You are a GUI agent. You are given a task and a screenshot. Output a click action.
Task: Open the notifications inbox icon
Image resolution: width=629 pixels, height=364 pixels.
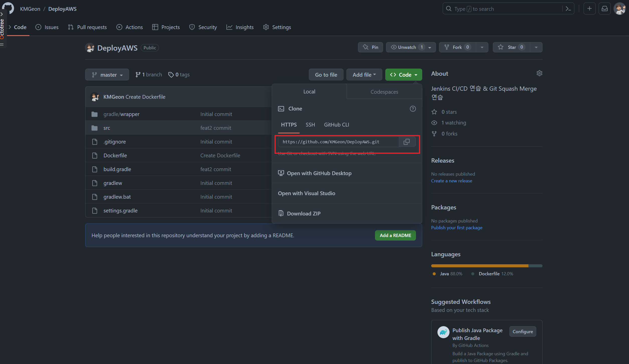pos(605,9)
